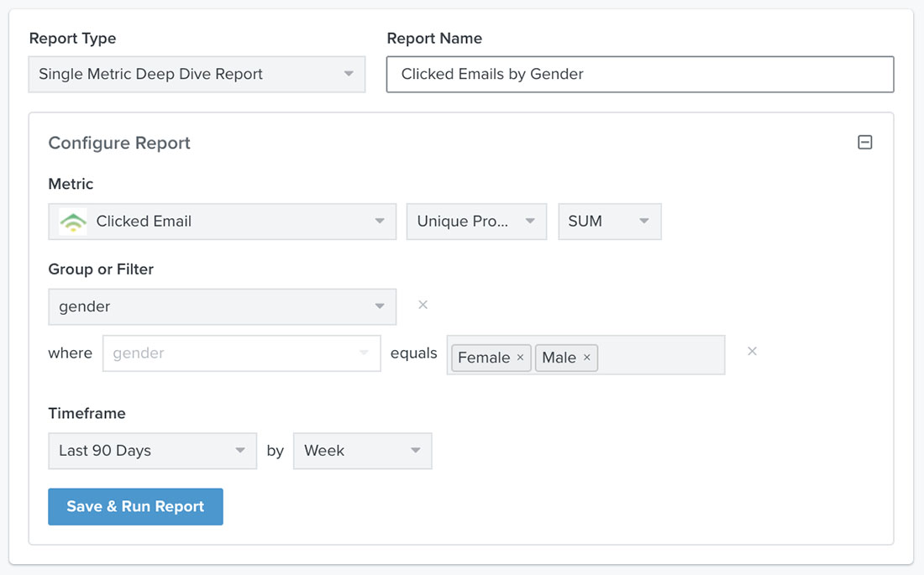
Task: Remove Female from the filter values
Action: point(521,357)
